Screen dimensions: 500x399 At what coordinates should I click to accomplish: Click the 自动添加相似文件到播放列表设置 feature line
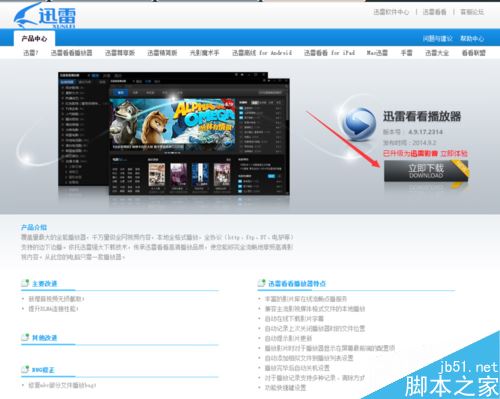click(x=309, y=358)
